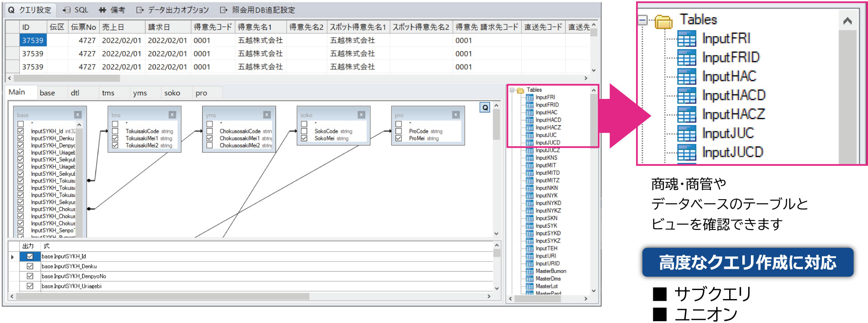868x323 pixels.
Task: Click the Q query icon in diagram
Action: click(485, 108)
